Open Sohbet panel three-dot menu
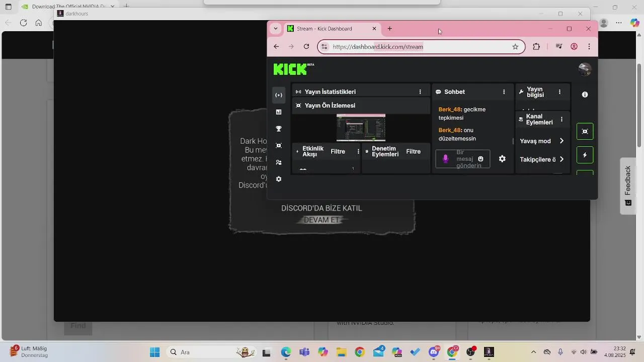644x362 pixels. pyautogui.click(x=504, y=92)
